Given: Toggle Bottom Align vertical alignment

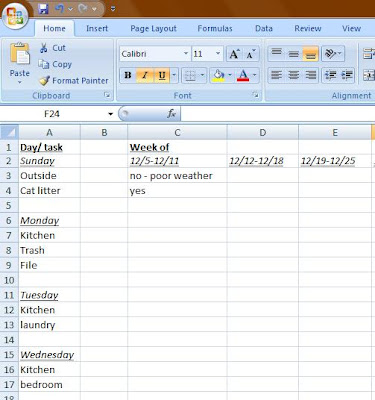Looking at the screenshot, I should [x=311, y=53].
